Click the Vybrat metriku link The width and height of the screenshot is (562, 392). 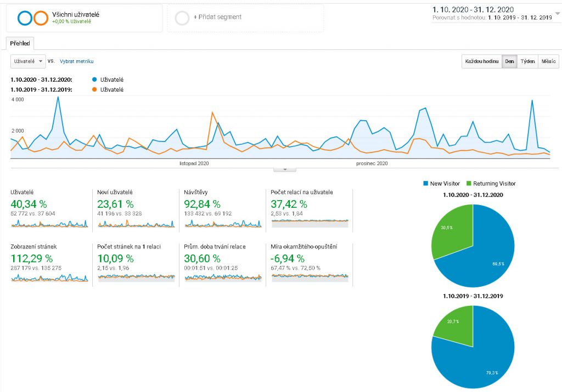76,61
